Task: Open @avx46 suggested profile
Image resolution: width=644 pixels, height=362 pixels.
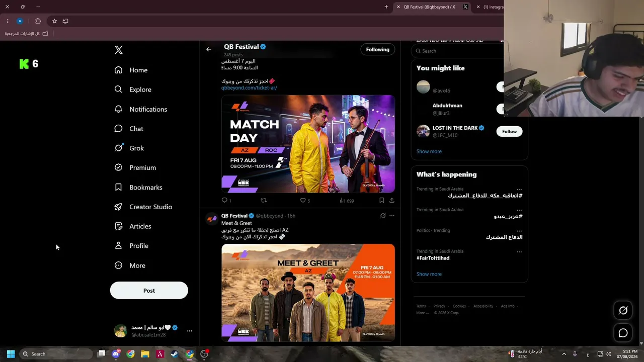Action: 441,90
